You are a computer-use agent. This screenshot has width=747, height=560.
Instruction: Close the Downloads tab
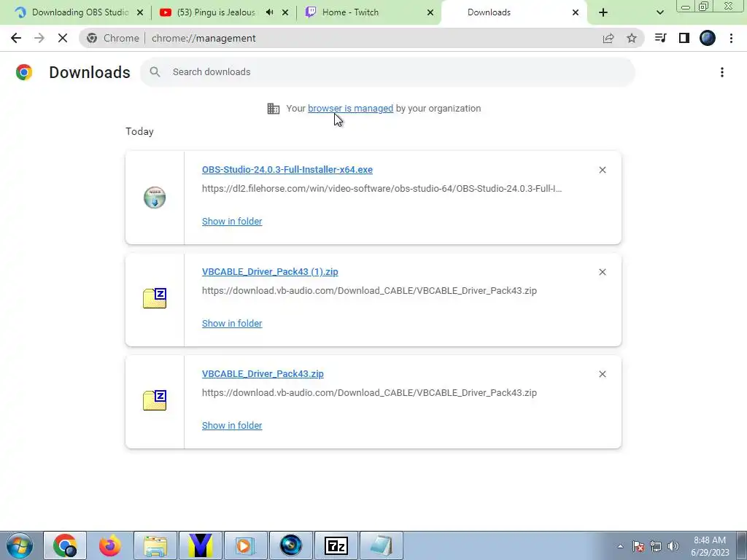click(x=576, y=12)
